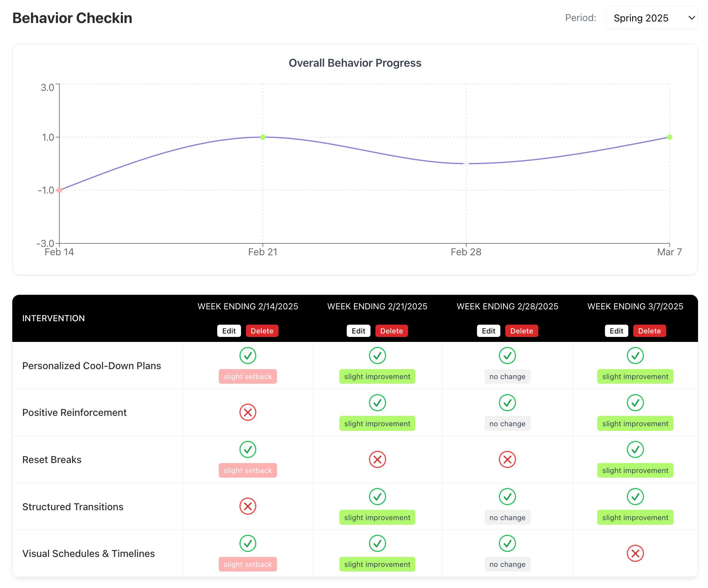Viewport: 708px width, 588px height.
Task: Click green check for Structured Transitions week 2/28/2025
Action: pyautogui.click(x=507, y=496)
